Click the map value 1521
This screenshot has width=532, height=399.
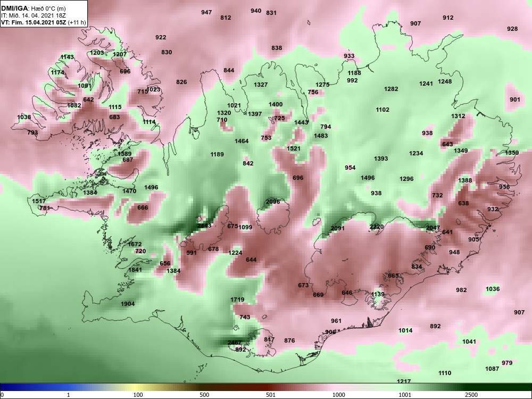click(x=294, y=148)
